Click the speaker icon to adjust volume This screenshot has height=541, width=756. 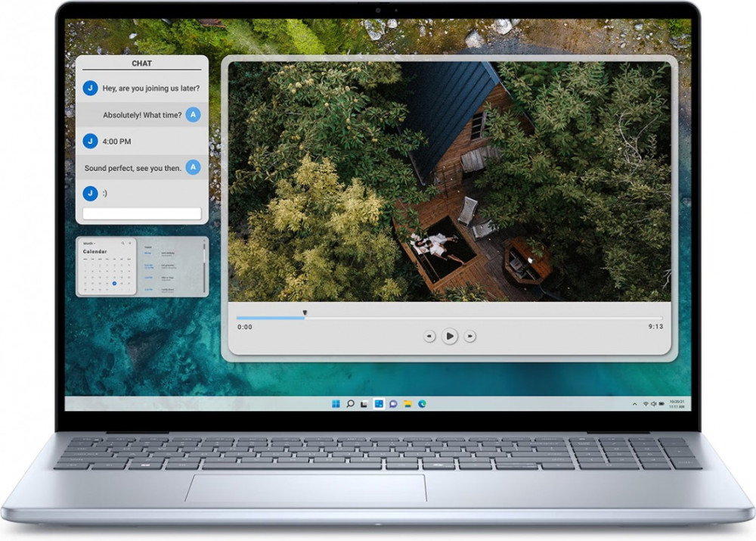pyautogui.click(x=654, y=403)
